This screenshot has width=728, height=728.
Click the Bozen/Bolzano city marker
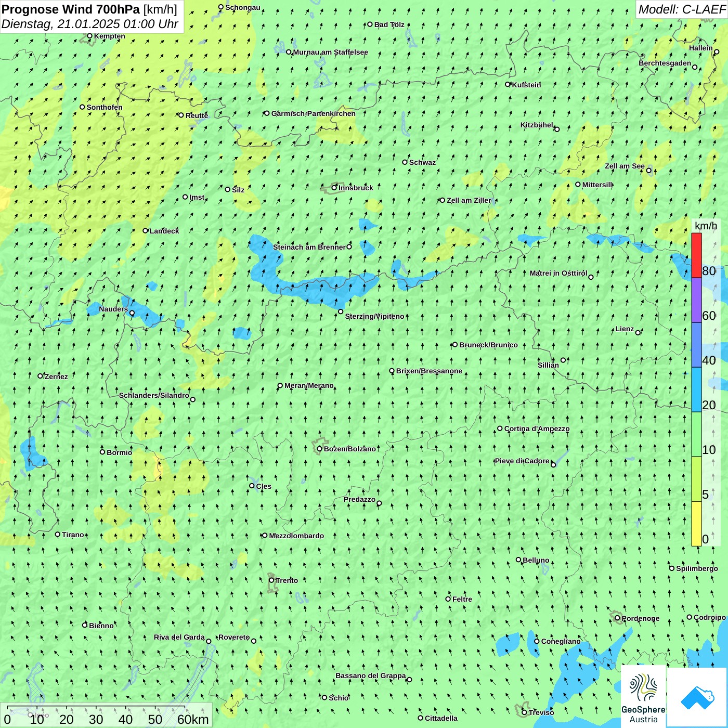(x=319, y=449)
